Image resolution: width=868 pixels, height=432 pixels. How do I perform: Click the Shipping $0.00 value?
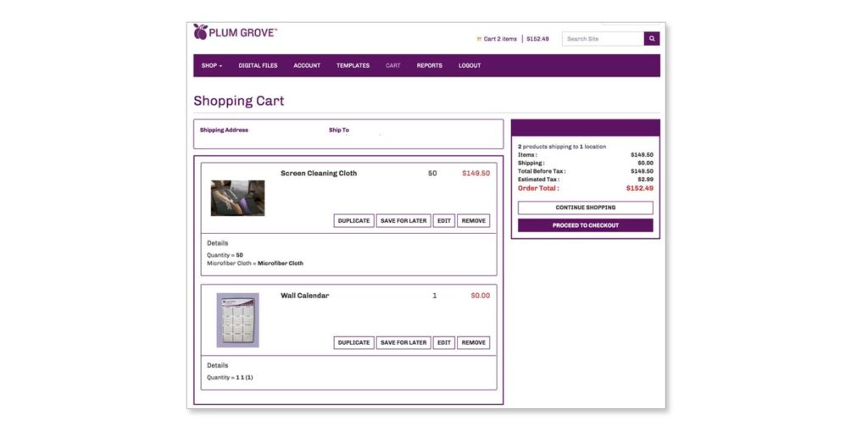coord(645,163)
